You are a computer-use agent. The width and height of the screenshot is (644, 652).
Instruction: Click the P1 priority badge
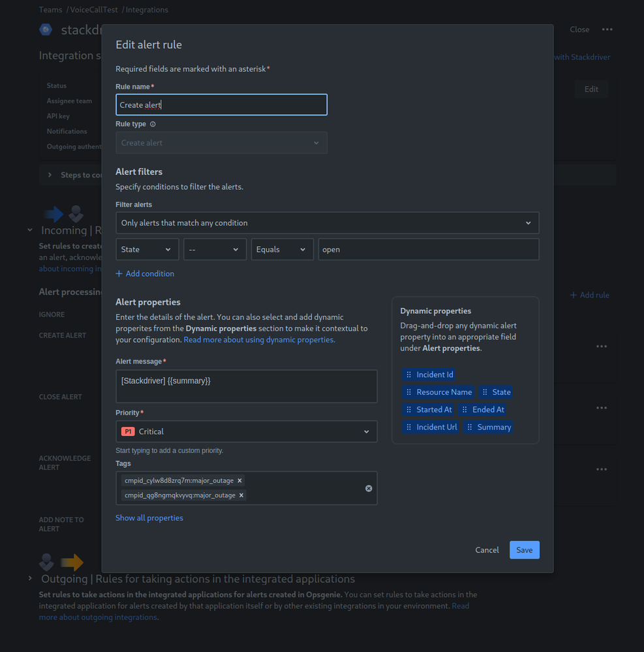coord(128,431)
